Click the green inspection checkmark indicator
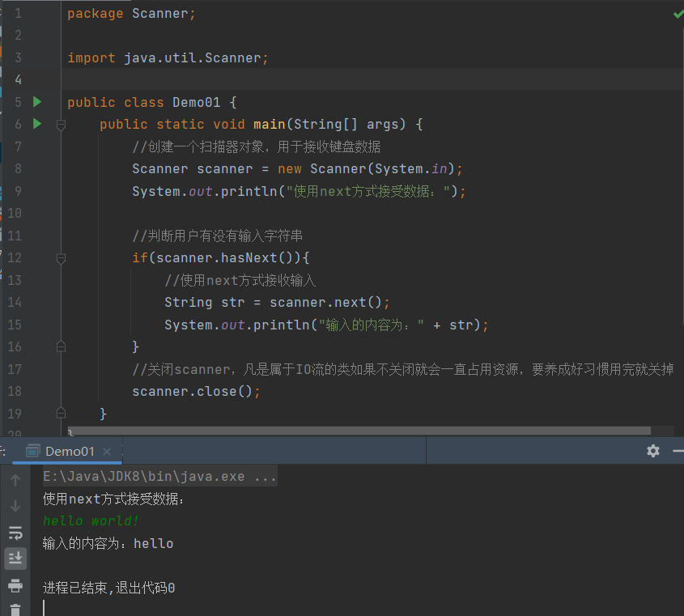 [x=678, y=14]
